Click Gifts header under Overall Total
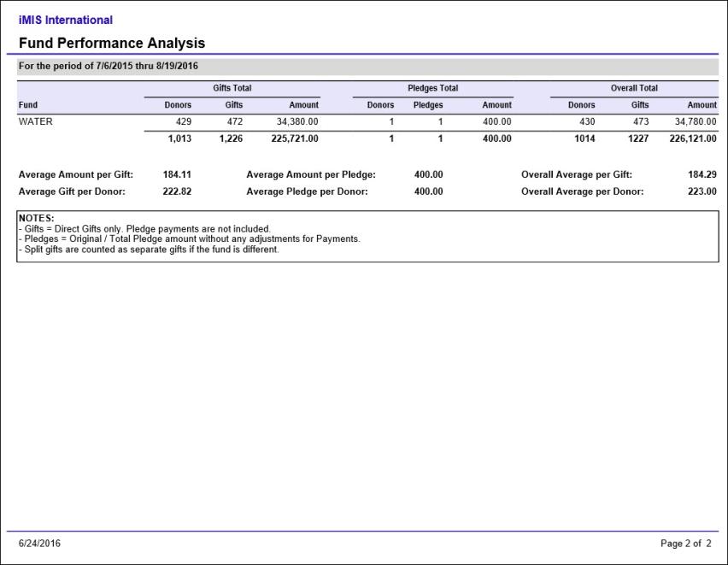This screenshot has width=728, height=565. pos(640,104)
